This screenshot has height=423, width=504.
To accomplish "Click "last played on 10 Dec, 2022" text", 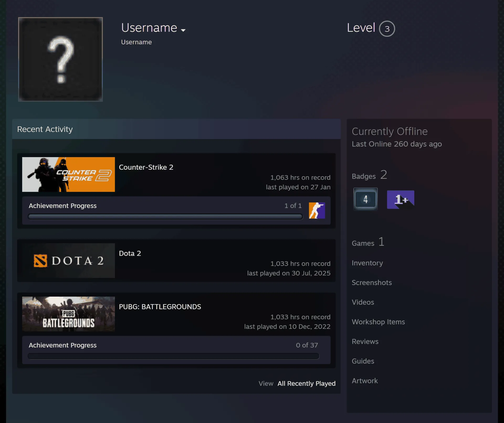I will click(x=287, y=327).
